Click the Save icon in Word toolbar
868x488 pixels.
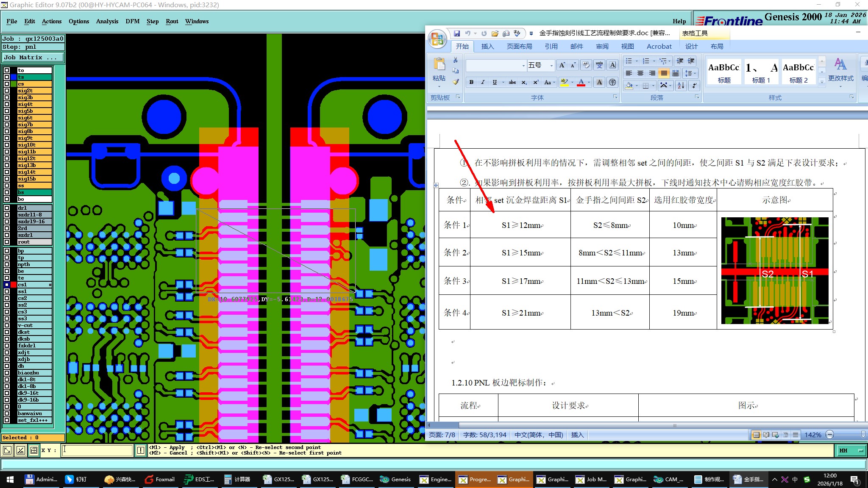[x=457, y=33]
